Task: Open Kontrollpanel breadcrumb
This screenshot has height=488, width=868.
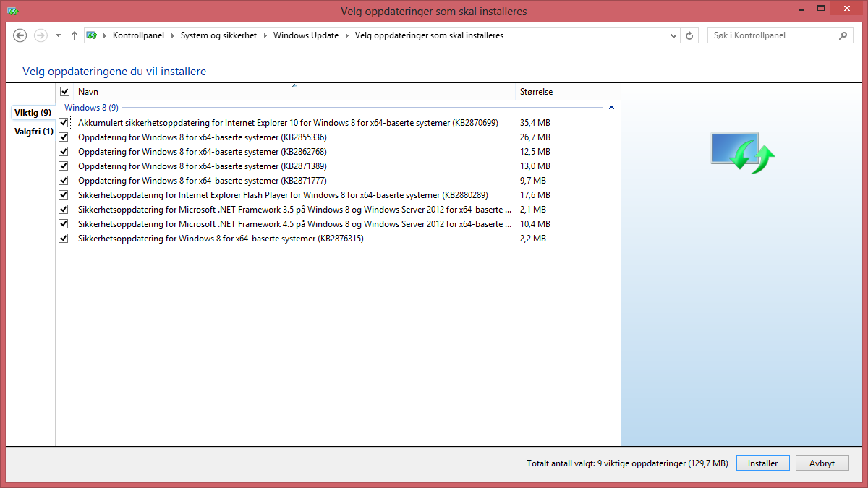Action: (x=138, y=35)
